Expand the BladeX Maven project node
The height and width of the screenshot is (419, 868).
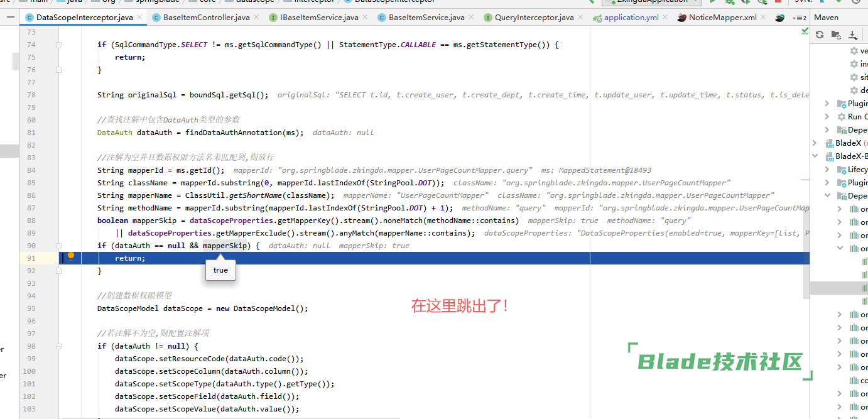(815, 143)
